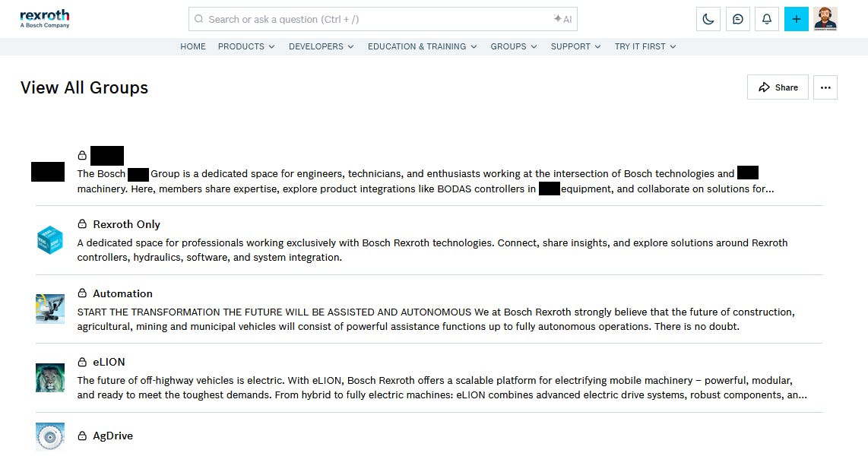
Task: Click the more options ellipsis button
Action: pos(825,87)
